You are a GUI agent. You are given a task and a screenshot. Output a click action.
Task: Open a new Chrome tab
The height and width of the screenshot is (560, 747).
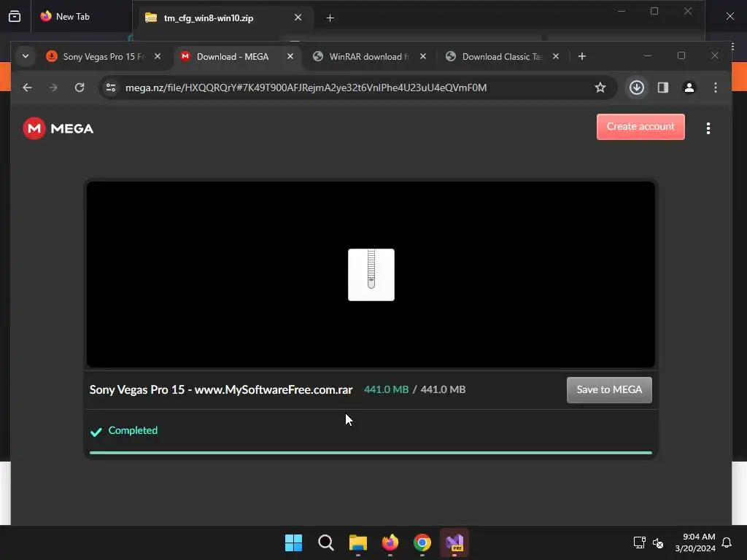(x=581, y=56)
